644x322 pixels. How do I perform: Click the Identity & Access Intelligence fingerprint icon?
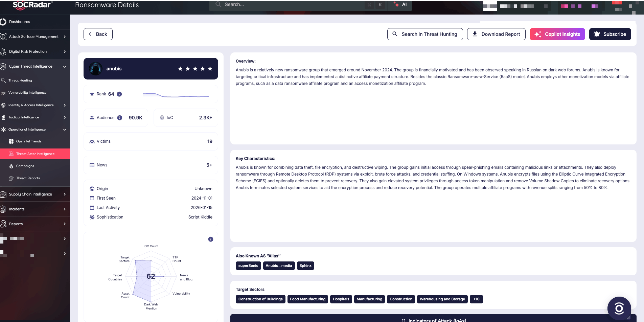(3, 105)
